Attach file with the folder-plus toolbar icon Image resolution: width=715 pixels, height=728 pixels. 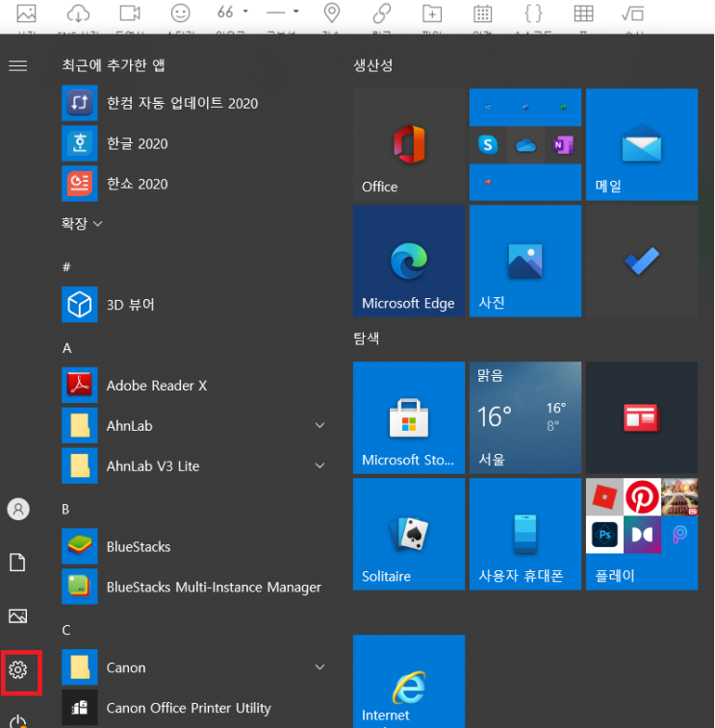point(432,13)
